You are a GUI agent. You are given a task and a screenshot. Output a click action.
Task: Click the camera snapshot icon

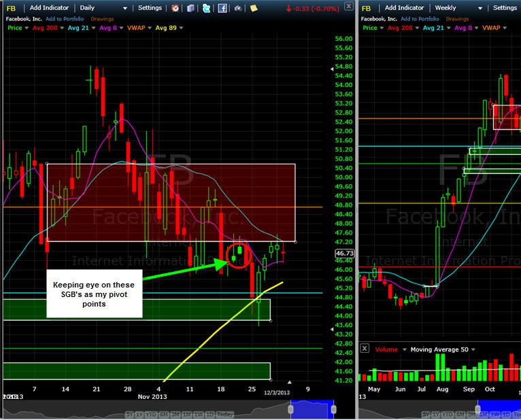pos(238,8)
